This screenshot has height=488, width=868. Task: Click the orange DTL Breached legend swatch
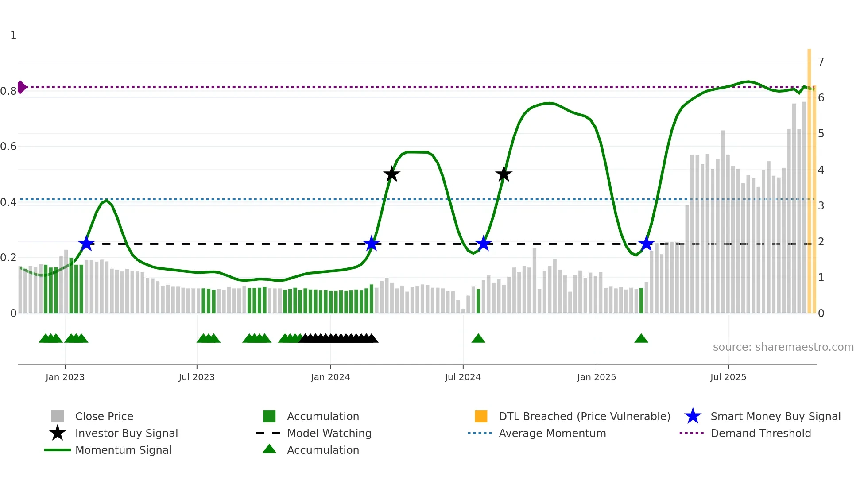pyautogui.click(x=481, y=416)
